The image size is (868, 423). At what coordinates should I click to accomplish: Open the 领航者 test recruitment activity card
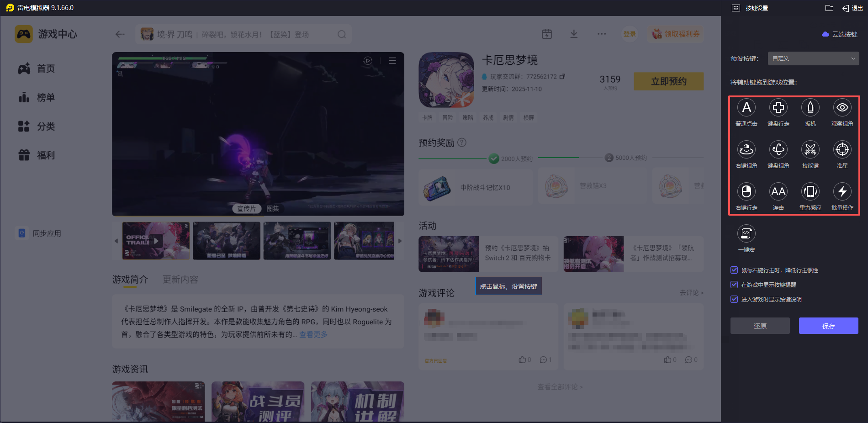pos(634,254)
